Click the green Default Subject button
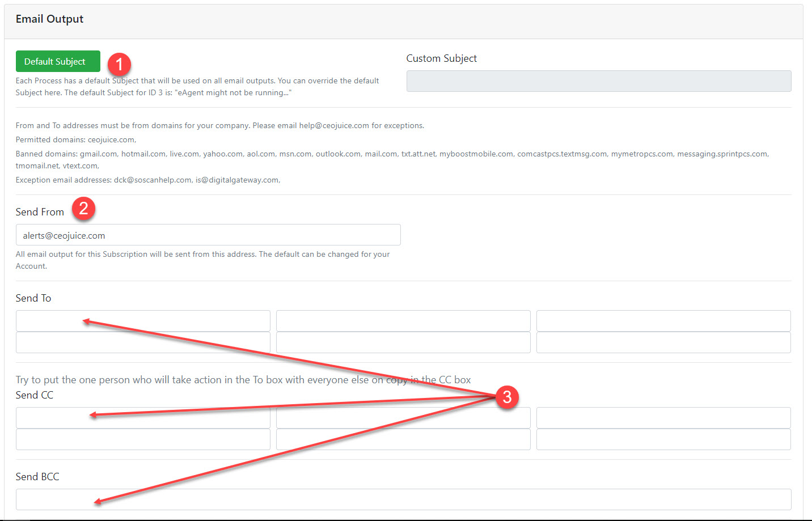The image size is (812, 521). (x=58, y=61)
